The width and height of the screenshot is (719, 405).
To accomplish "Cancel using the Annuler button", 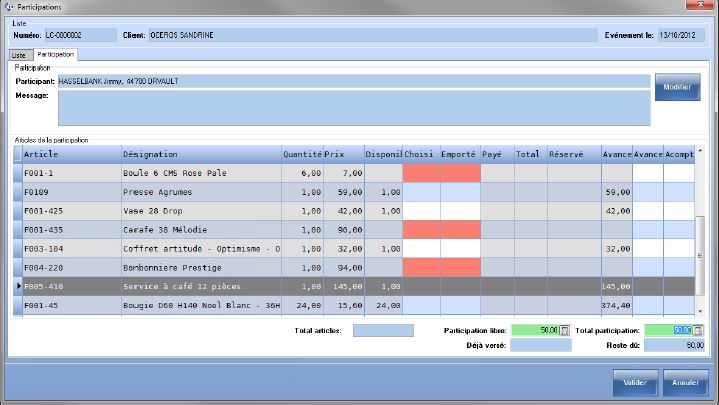I will 686,382.
